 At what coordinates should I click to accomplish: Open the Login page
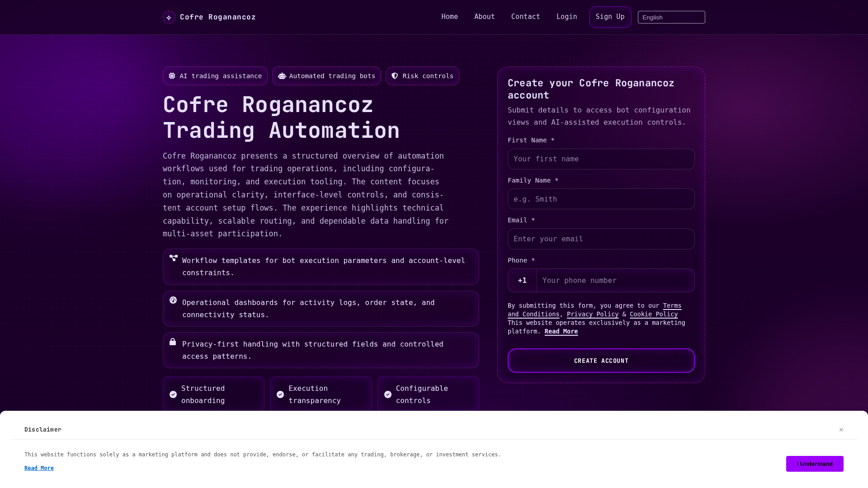(567, 17)
